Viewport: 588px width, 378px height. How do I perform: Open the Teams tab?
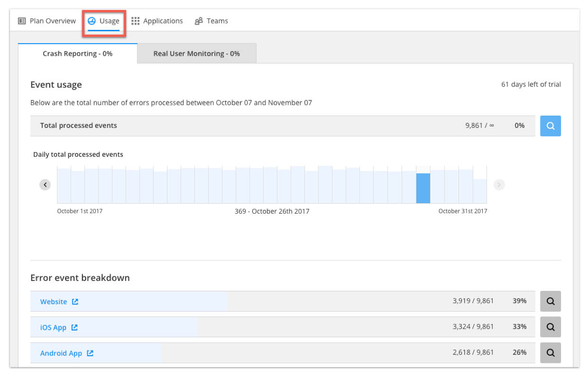click(211, 21)
